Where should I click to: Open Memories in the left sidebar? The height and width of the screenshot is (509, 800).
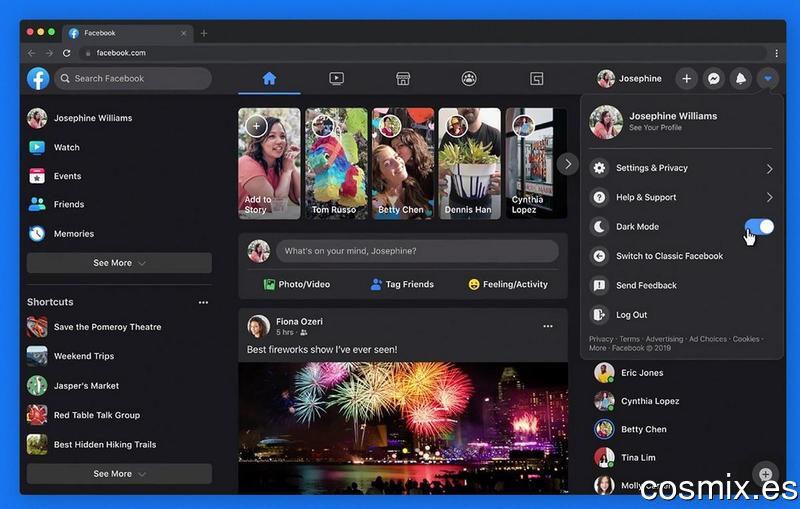[61, 234]
